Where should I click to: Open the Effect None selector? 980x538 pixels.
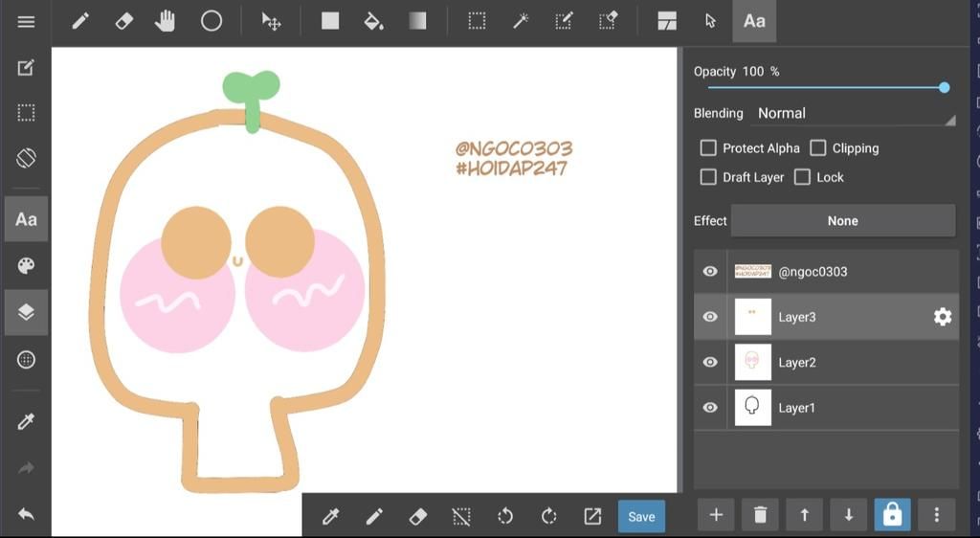[x=842, y=220]
